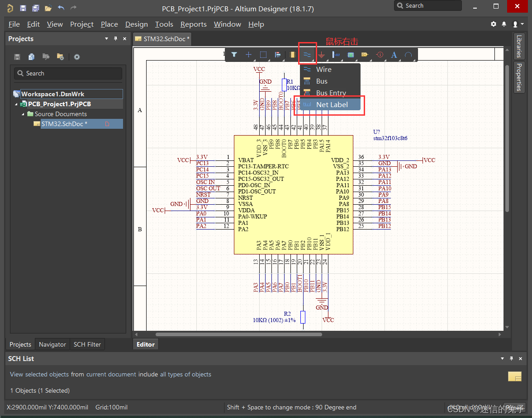Collapse the Source Documents folder
The width and height of the screenshot is (532, 418).
pos(24,114)
